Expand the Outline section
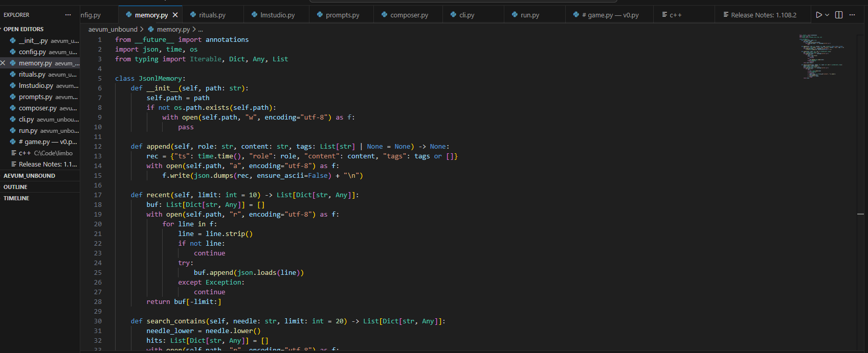 pyautogui.click(x=15, y=187)
